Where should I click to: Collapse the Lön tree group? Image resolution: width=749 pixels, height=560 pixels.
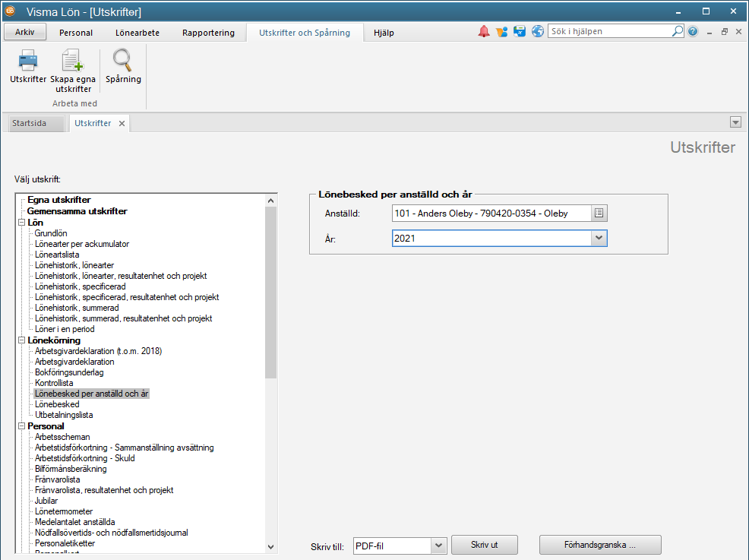(x=21, y=223)
